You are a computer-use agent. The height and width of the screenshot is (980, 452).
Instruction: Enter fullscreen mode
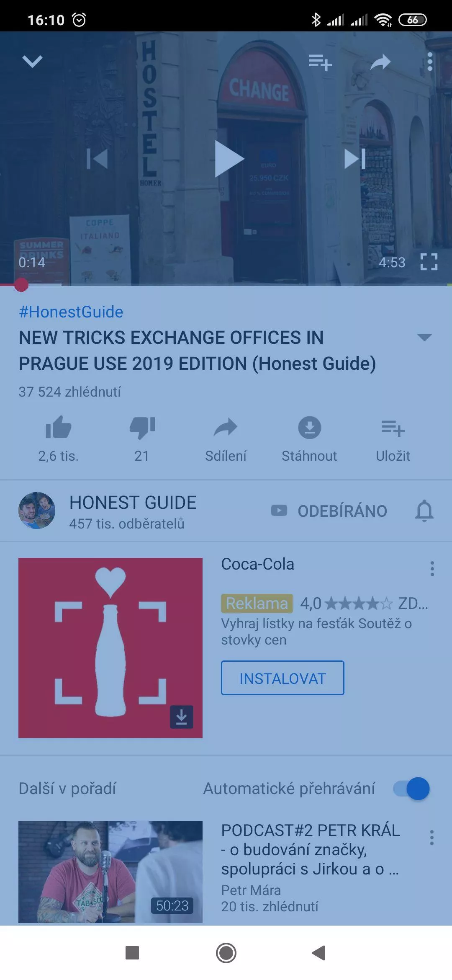[x=429, y=262]
